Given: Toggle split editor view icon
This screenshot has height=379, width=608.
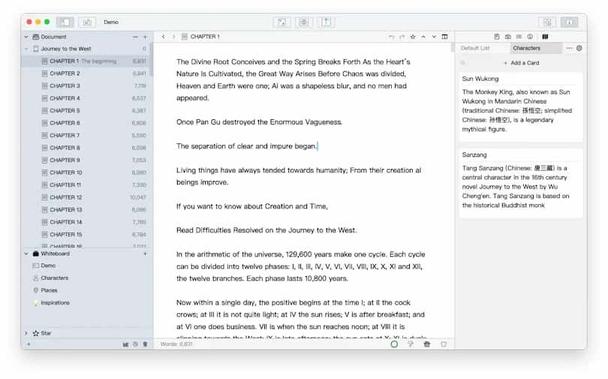Looking at the screenshot, I should pyautogui.click(x=445, y=37).
